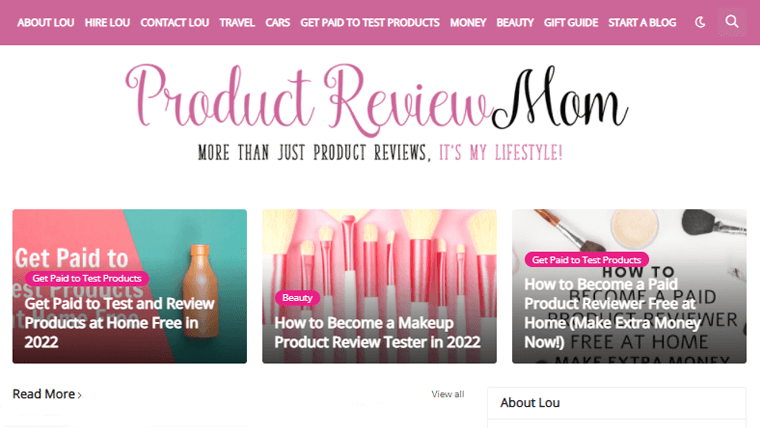The width and height of the screenshot is (760, 428).
Task: Open Start a Blog in navigation
Action: (642, 21)
